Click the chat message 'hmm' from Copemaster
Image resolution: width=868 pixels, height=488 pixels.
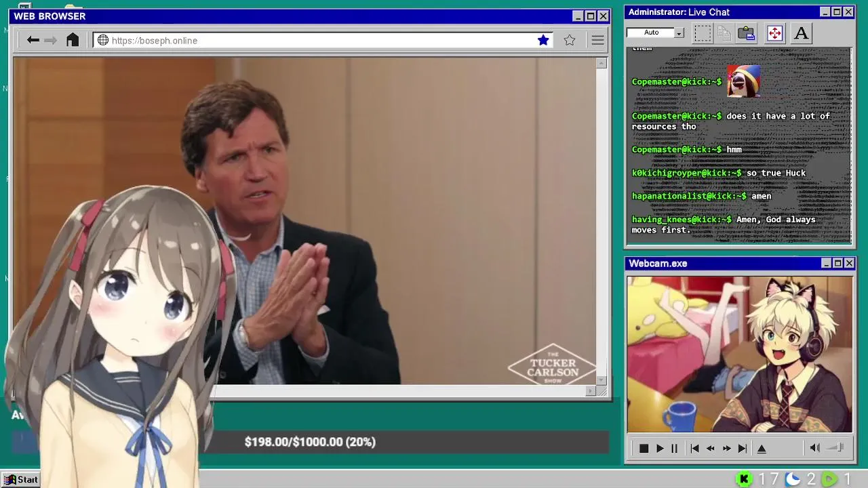[x=734, y=149]
